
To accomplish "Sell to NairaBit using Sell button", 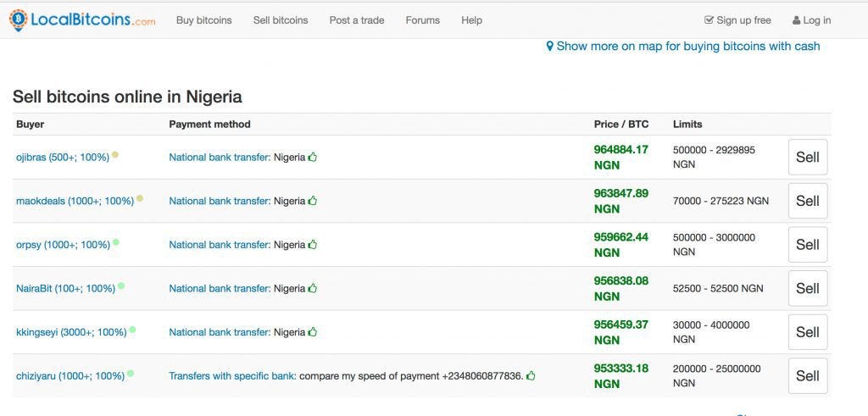I will click(808, 288).
